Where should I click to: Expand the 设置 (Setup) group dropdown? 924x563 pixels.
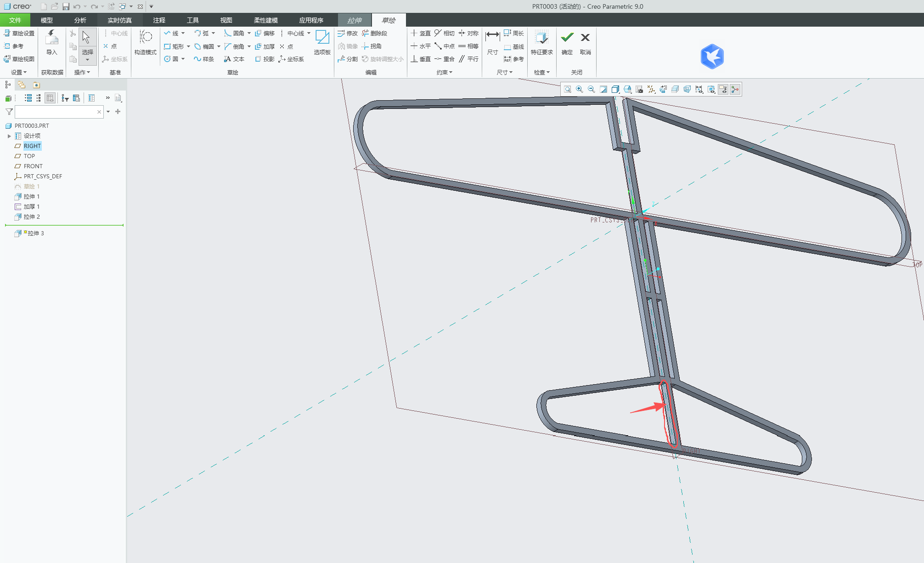[x=19, y=72]
